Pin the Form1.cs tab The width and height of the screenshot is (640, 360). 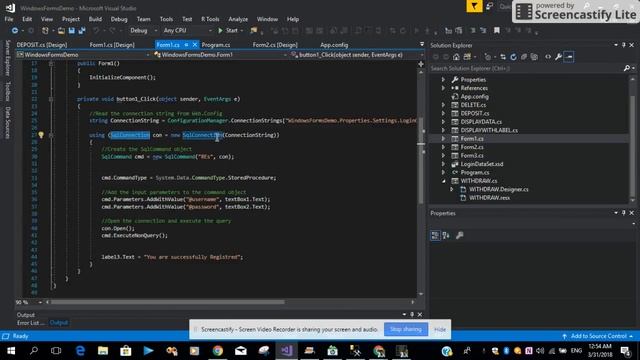(x=186, y=45)
